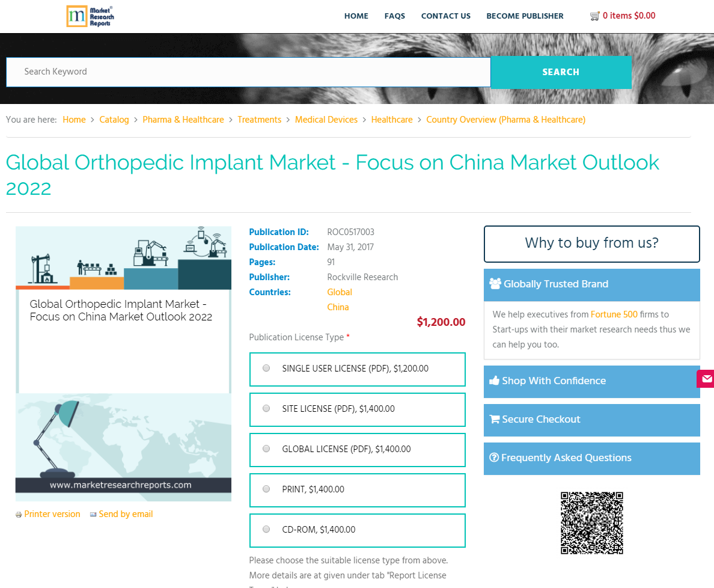
Task: Go to the HOME menu item
Action: point(356,16)
